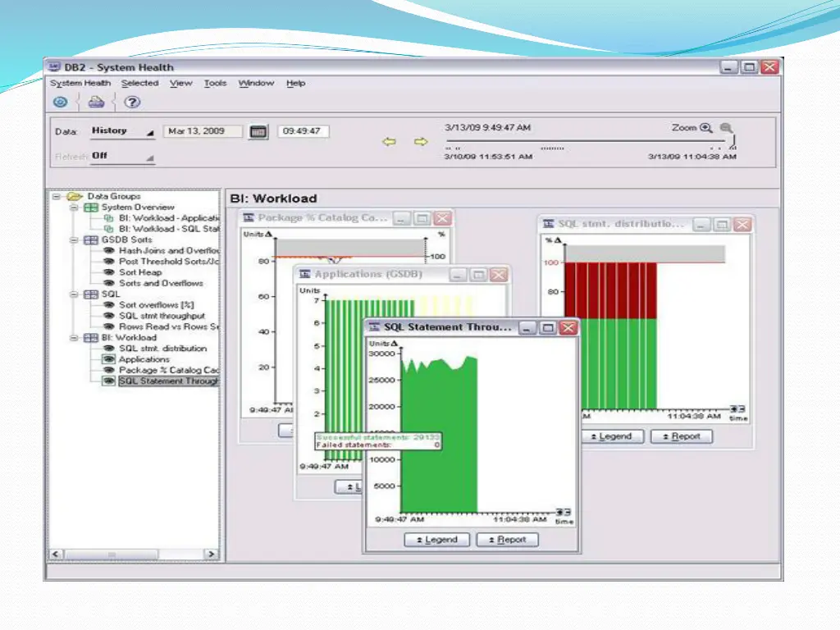840x630 pixels.
Task: Click the print toolbar icon
Action: [96, 102]
